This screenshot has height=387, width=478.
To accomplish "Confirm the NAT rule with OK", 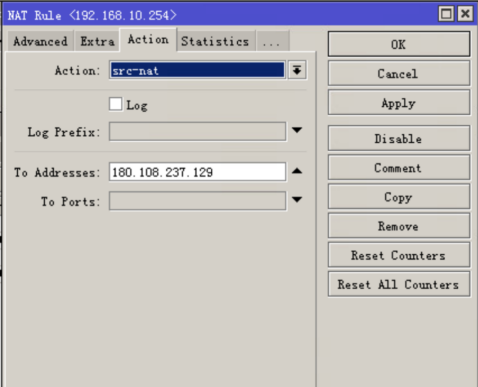I will point(399,44).
